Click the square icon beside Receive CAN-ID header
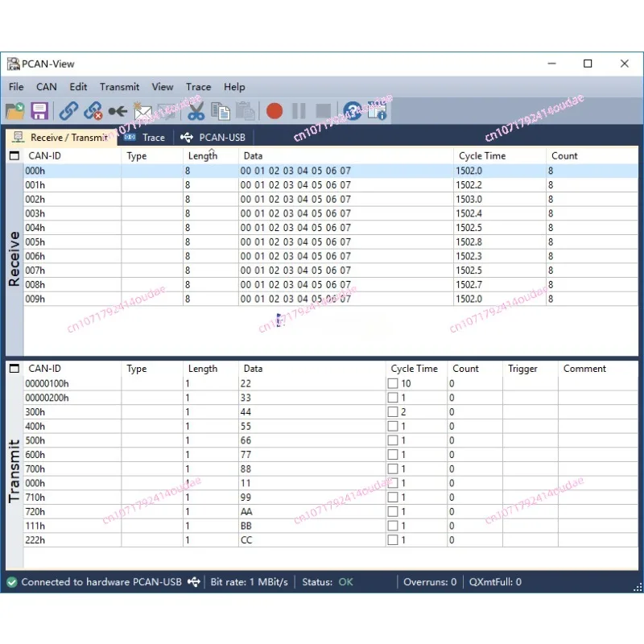Screen dimensions: 644x644 point(14,155)
